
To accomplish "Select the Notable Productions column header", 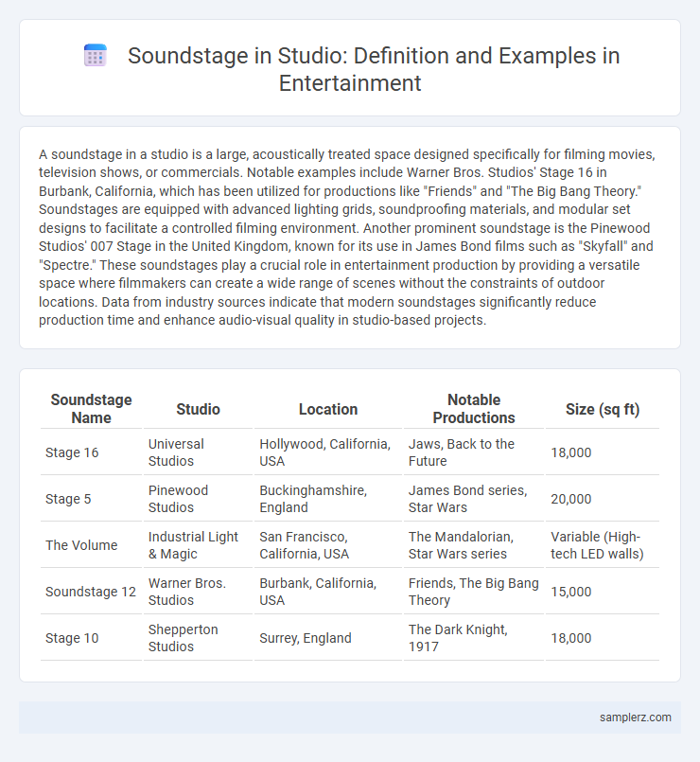I will tap(474, 409).
